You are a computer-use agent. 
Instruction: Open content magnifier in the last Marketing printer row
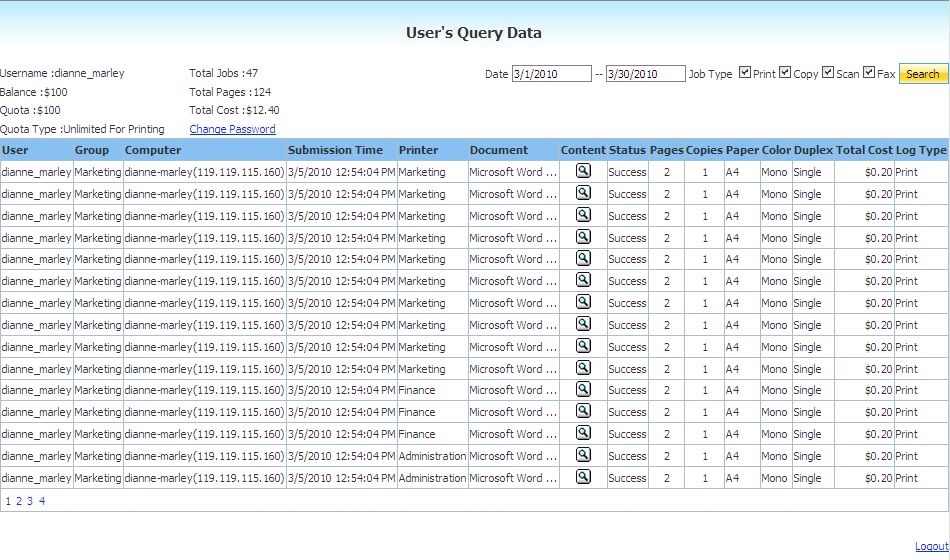583,367
